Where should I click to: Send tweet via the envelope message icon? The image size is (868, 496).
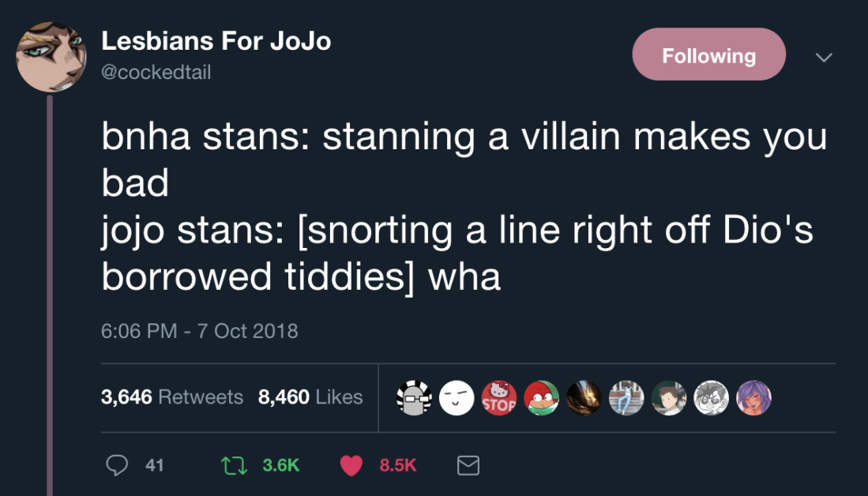(x=468, y=466)
